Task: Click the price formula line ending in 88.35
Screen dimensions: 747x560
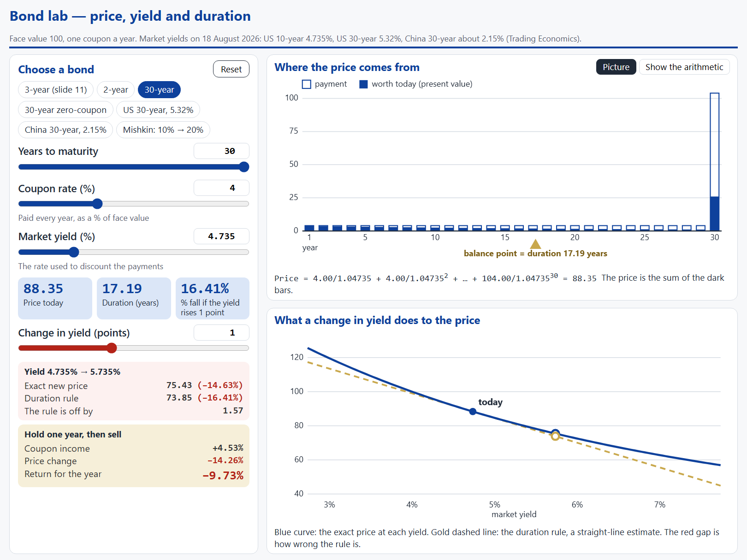Action: tap(435, 278)
